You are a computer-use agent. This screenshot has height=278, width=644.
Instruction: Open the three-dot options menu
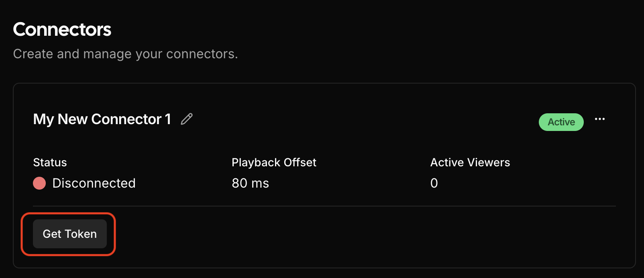click(600, 119)
